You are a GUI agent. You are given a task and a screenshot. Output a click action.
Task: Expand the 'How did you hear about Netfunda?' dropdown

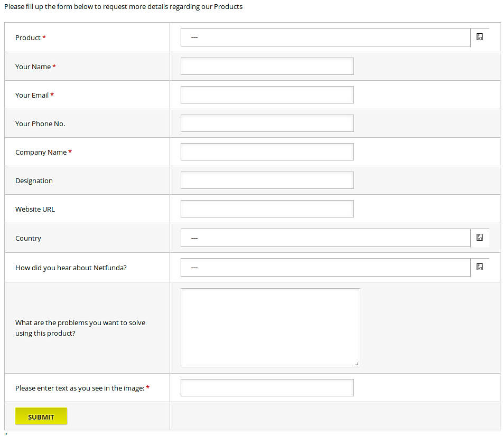325,267
